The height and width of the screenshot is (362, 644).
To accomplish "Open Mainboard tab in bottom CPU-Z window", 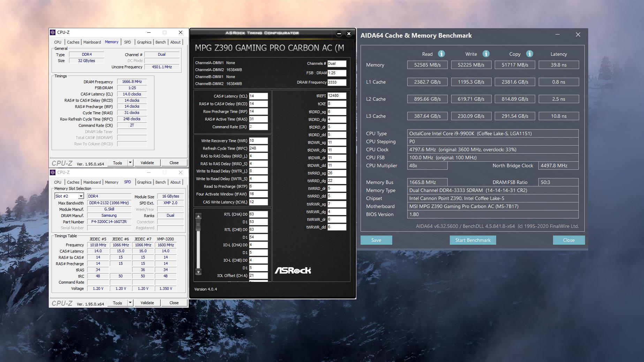I will 92,182.
